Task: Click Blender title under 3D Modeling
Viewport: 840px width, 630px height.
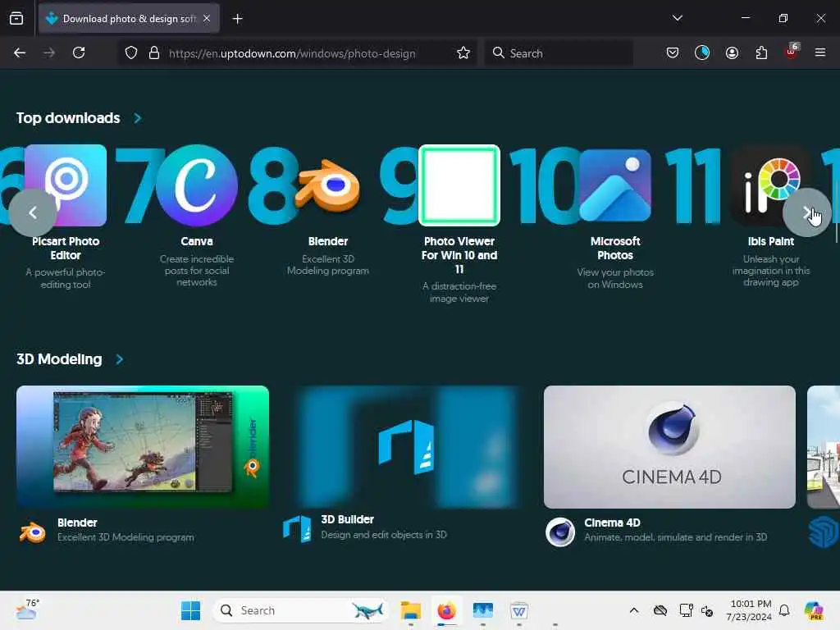Action: 77,523
